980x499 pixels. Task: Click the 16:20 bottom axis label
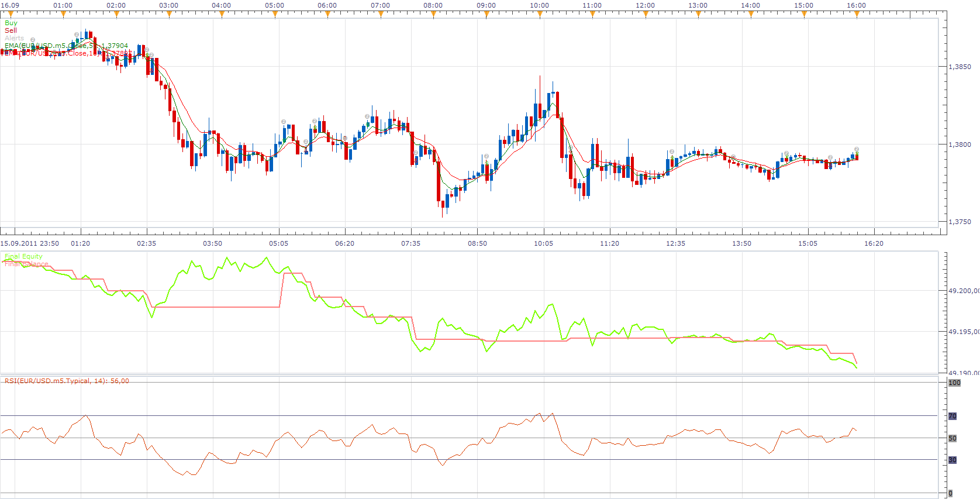[x=874, y=243]
